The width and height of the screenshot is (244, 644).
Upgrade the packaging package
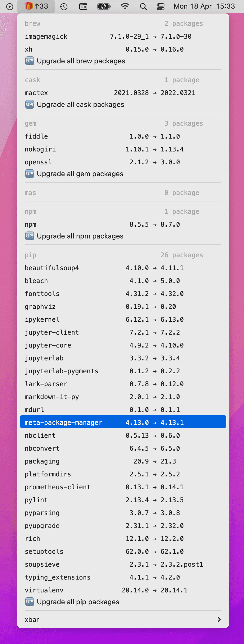click(x=123, y=461)
